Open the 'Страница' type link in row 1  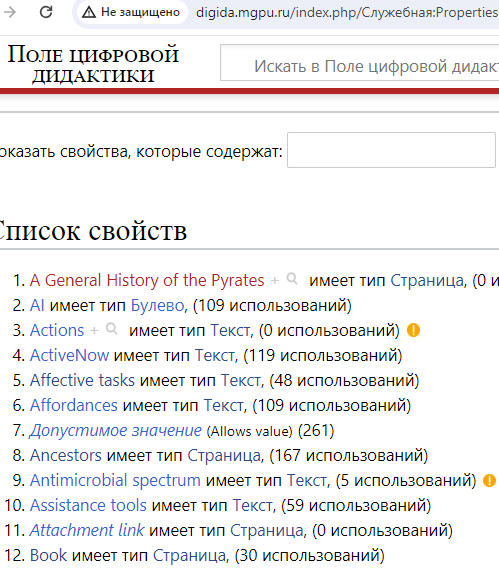[x=427, y=280]
